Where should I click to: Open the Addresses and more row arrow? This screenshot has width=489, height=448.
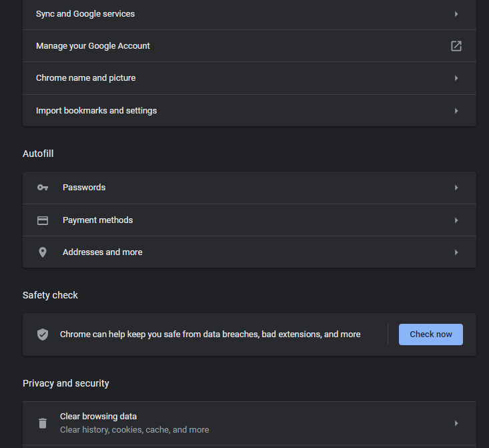pos(456,252)
